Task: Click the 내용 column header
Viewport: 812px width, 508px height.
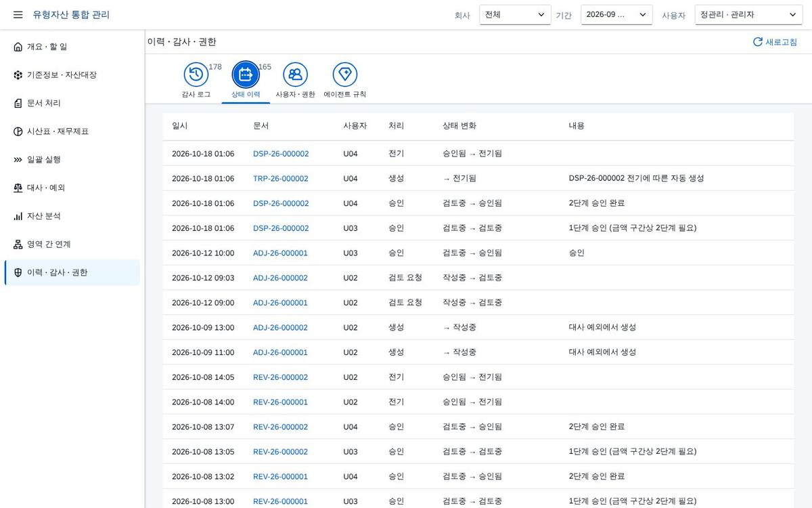Action: pyautogui.click(x=577, y=126)
